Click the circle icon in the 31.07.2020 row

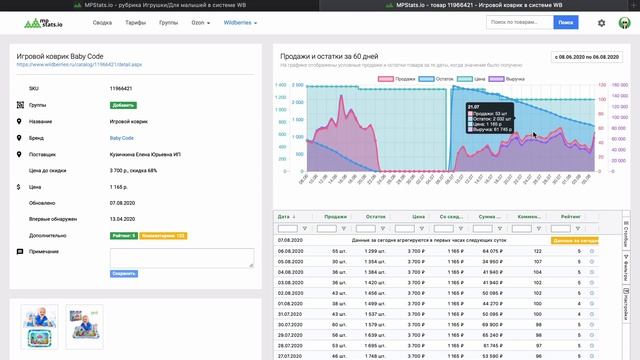[592, 314]
